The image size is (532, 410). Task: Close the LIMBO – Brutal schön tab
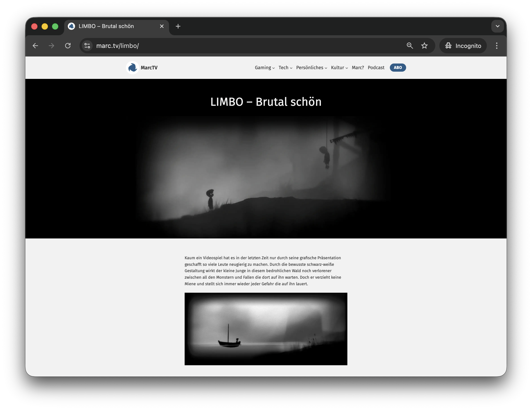point(162,26)
